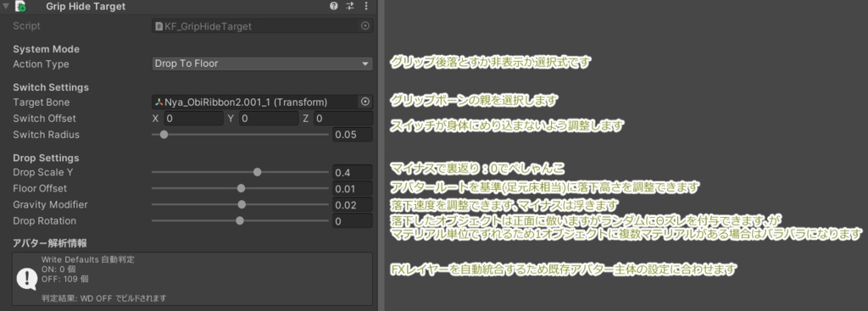Click the Drop Scale Y slider handle
868x311 pixels.
[x=257, y=172]
